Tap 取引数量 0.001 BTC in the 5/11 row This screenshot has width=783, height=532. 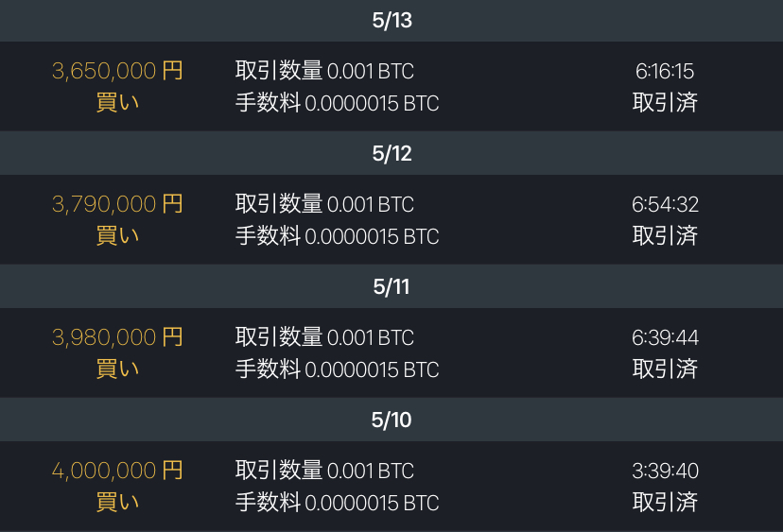pos(324,336)
